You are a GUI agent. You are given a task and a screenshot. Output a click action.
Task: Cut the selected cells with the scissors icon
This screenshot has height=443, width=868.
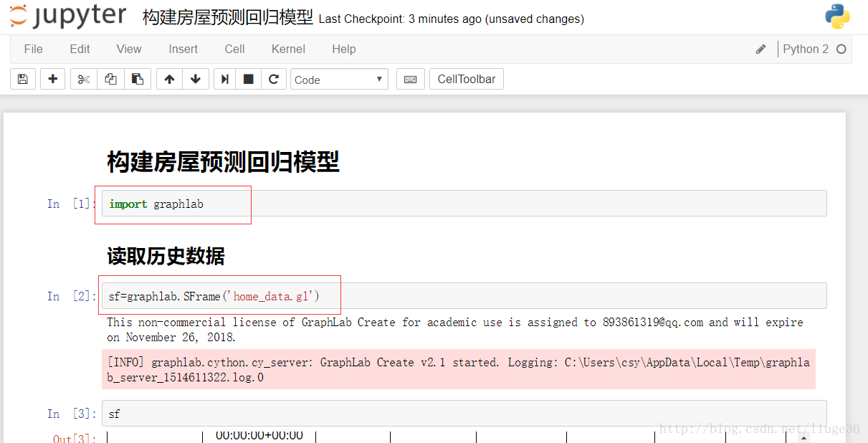[84, 79]
